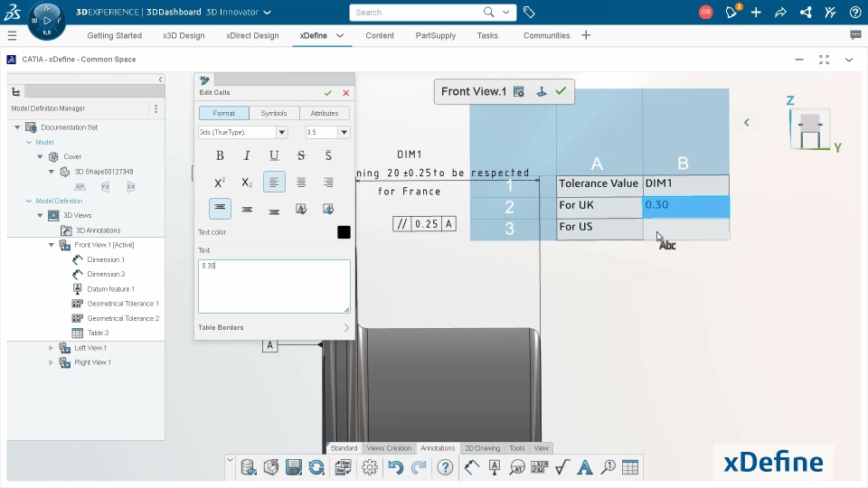868x488 pixels.
Task: Collapse the 3D Views node
Action: tap(40, 215)
